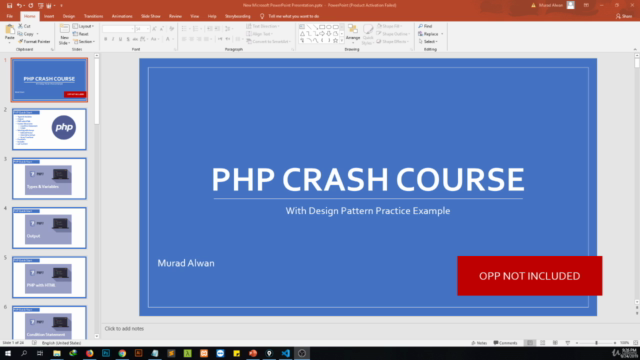Click Replace in Editing group
640x360 pixels.
click(x=431, y=34)
